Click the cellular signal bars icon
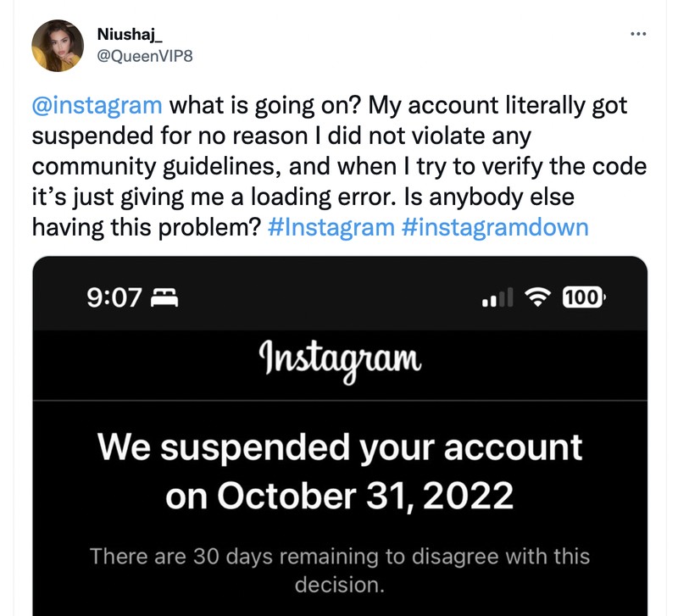Screen dimensions: 678x616 (499, 297)
